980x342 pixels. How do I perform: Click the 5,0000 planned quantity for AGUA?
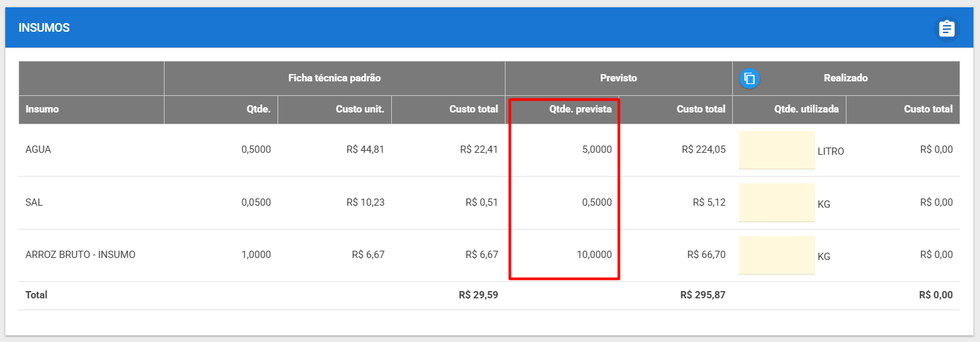click(597, 150)
